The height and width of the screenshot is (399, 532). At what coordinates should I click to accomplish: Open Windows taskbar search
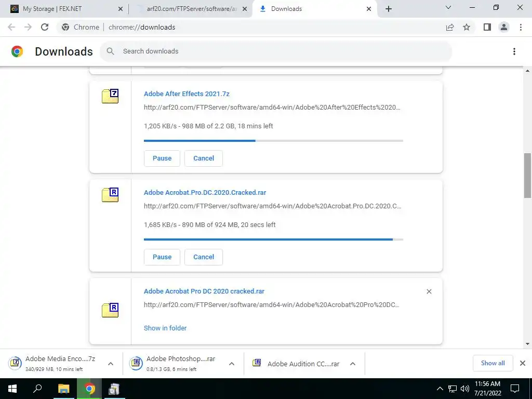pos(37,389)
